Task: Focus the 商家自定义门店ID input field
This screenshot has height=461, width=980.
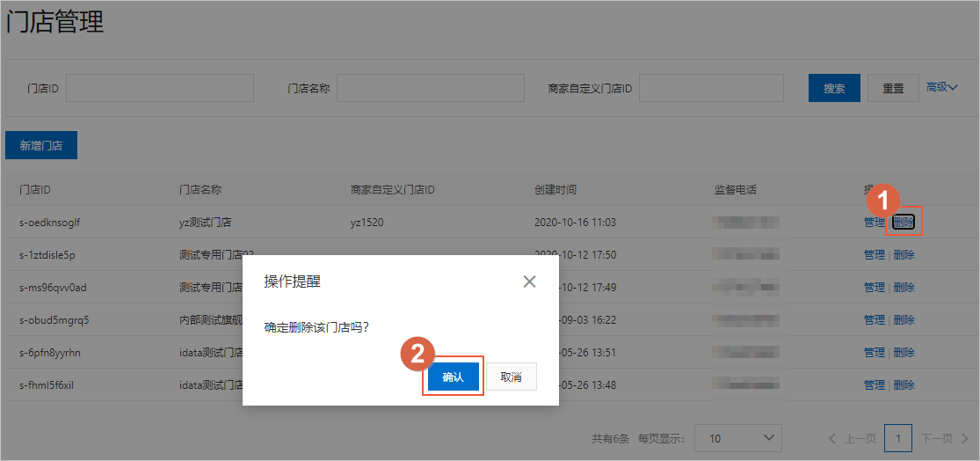Action: click(711, 88)
